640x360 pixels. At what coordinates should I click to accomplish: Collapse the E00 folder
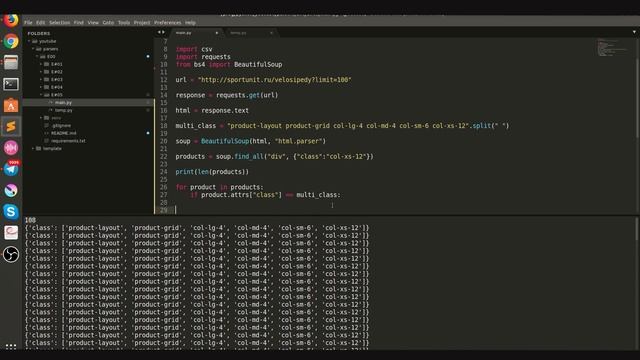pyautogui.click(x=37, y=57)
